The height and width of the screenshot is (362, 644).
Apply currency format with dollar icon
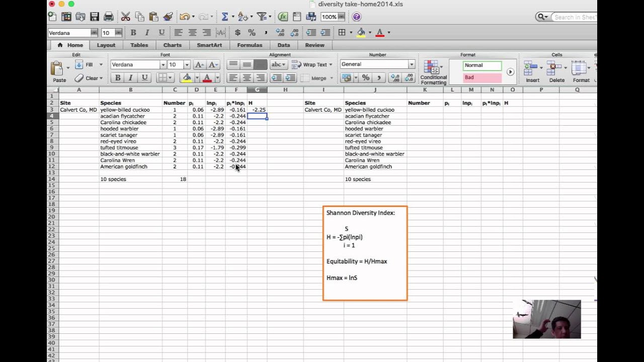tap(237, 33)
